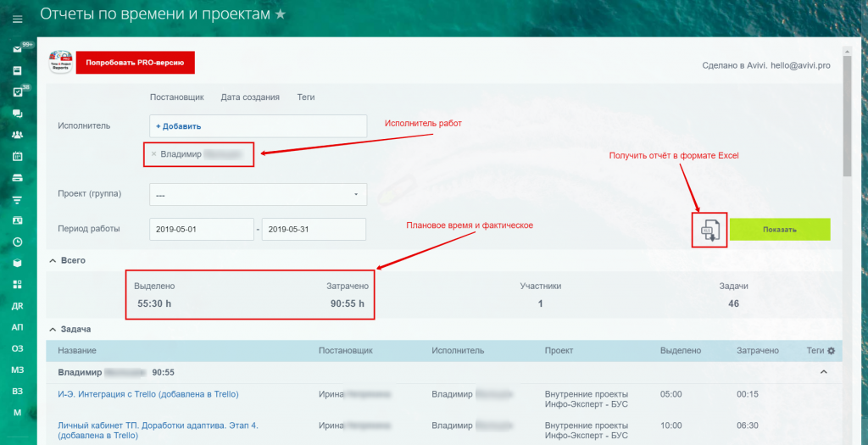
Task: Open the disk drive icon in sidebar
Action: click(x=17, y=178)
